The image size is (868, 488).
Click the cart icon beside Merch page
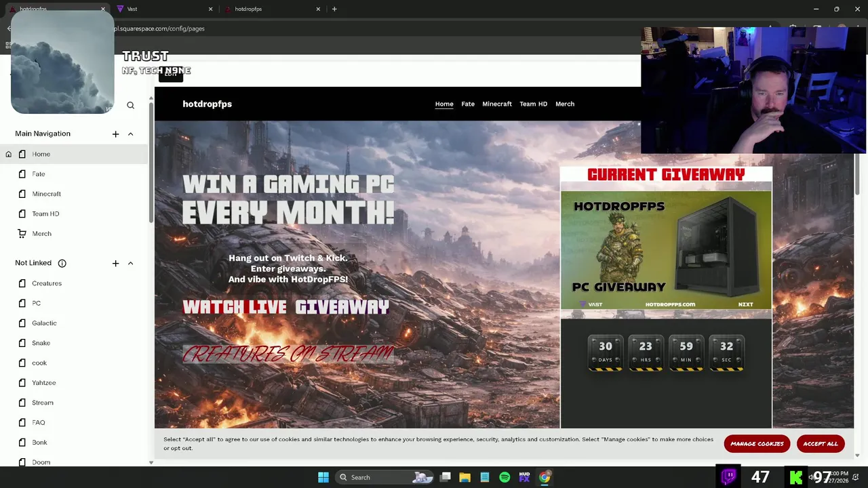(22, 234)
